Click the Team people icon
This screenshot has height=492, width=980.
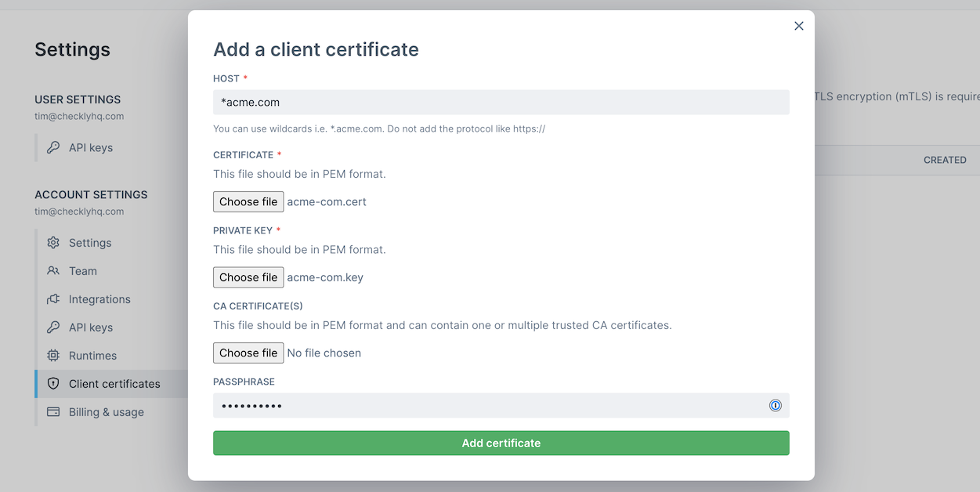(x=53, y=271)
